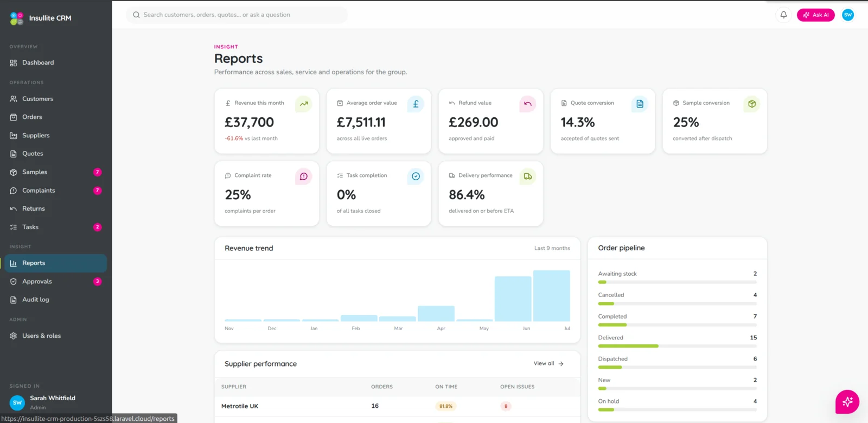Screen dimensions: 868x423
Task: Click the Last 9 months label
Action: coord(552,248)
